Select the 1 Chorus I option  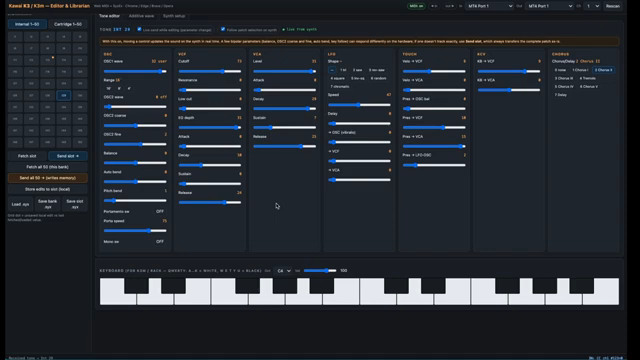(x=580, y=70)
